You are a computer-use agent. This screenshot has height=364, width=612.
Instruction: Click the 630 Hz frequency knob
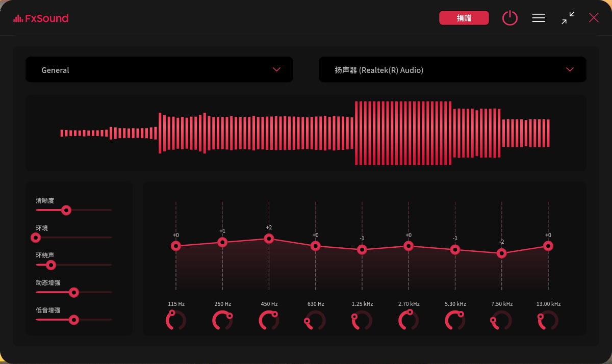[x=316, y=320]
